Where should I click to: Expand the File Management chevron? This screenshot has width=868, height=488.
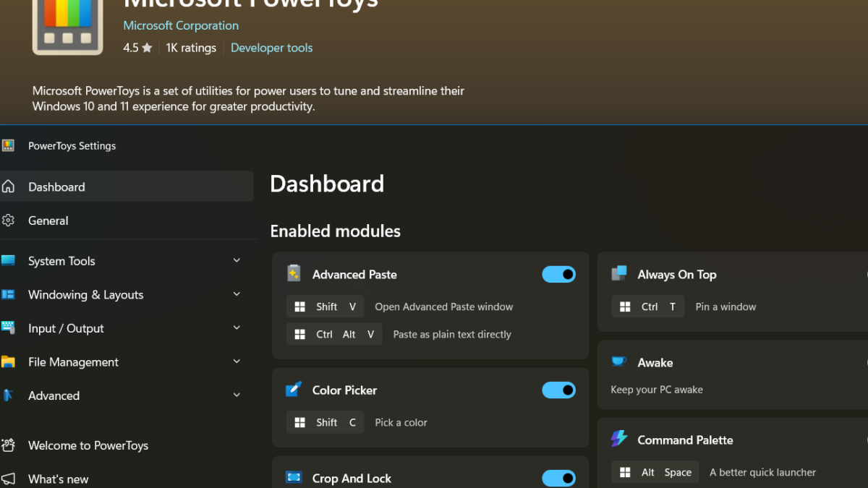[x=237, y=361]
